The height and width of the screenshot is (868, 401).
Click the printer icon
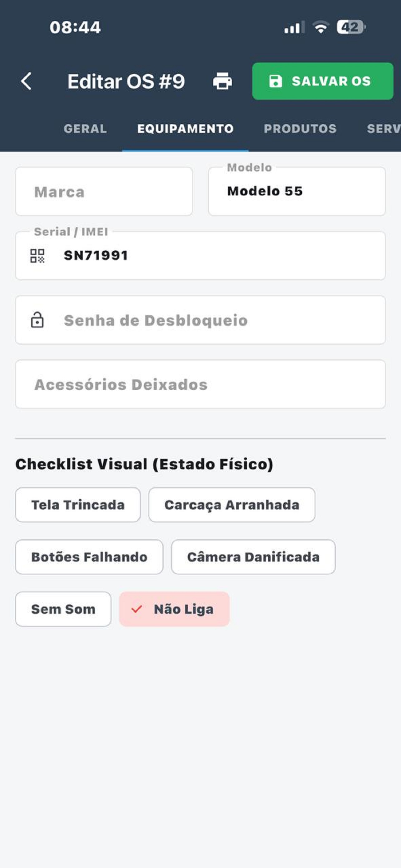pyautogui.click(x=222, y=81)
